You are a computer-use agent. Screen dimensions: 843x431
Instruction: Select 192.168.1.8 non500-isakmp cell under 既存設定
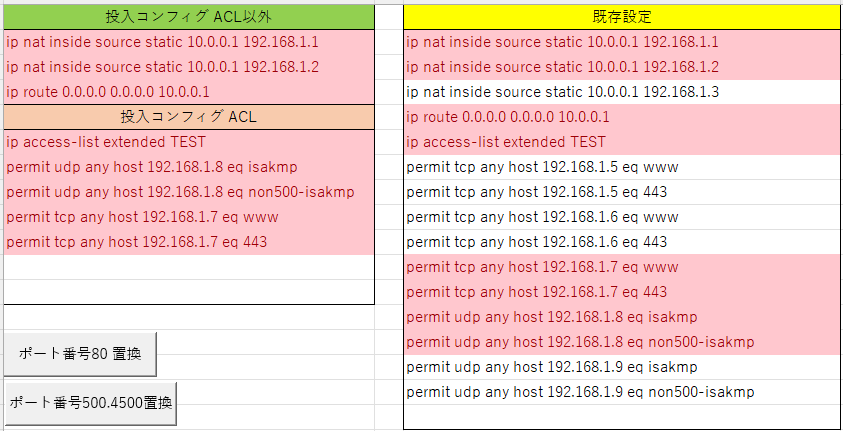coord(623,342)
